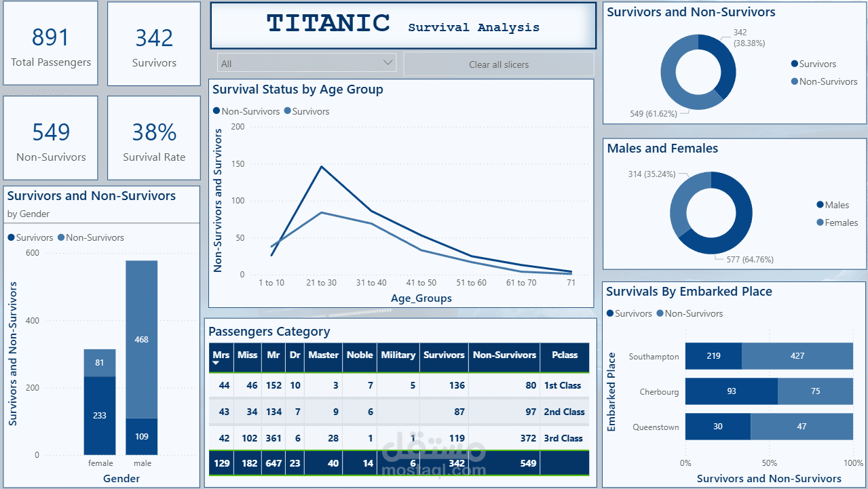This screenshot has width=868, height=489.
Task: Click the Clear all slicers button
Action: point(499,64)
